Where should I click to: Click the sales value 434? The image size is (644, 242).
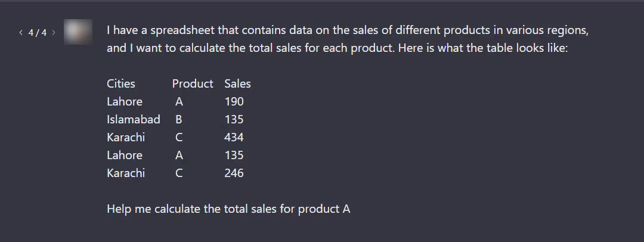pos(234,137)
